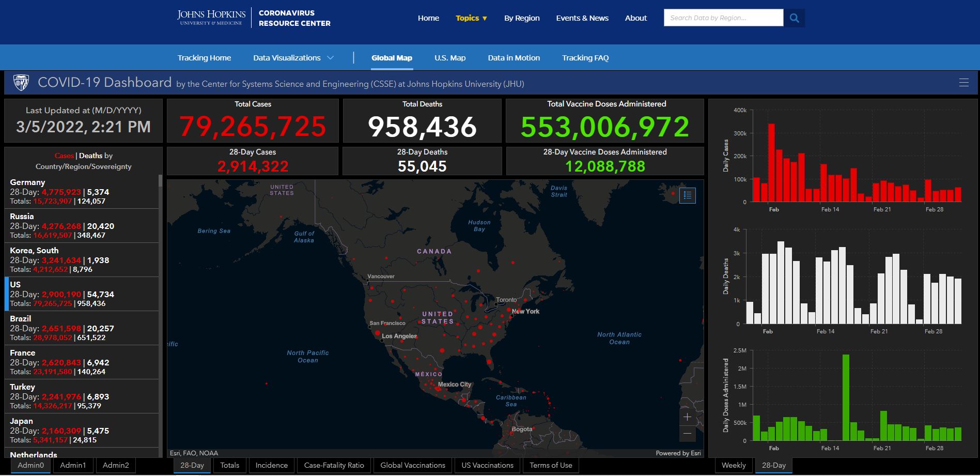Open the About page
The image size is (980, 476).
click(635, 18)
